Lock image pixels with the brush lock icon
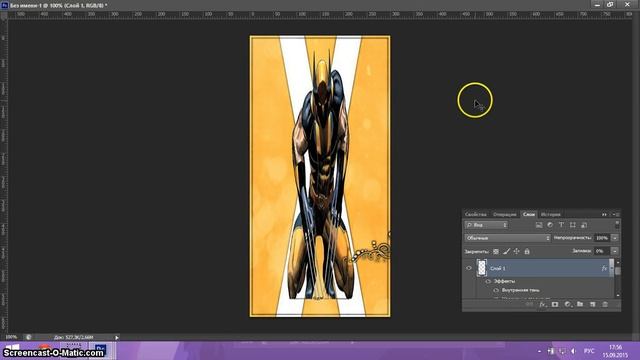Screen dimensions: 640x360 point(507,251)
